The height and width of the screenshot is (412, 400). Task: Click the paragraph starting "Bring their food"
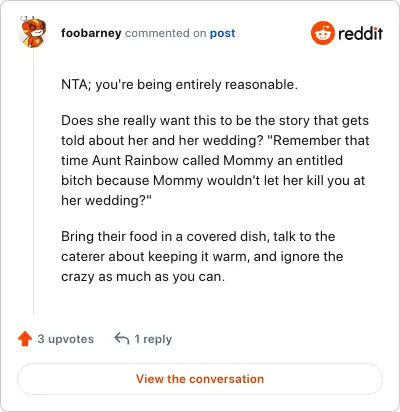pos(202,256)
